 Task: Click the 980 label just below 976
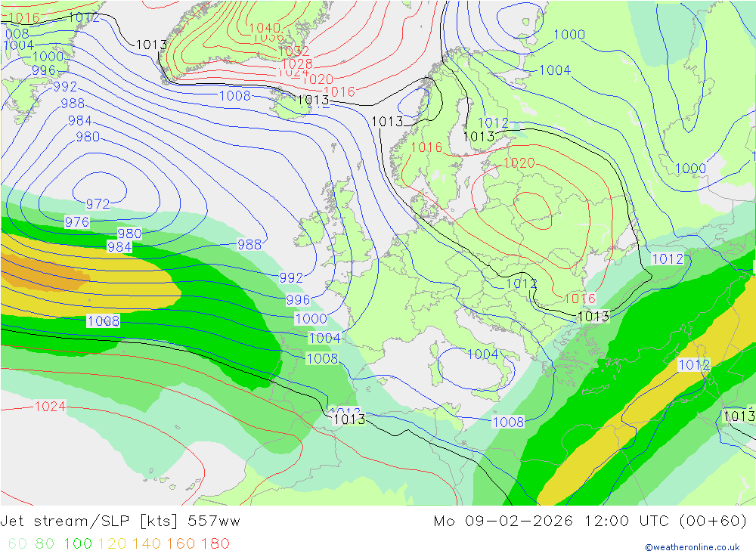point(130,234)
